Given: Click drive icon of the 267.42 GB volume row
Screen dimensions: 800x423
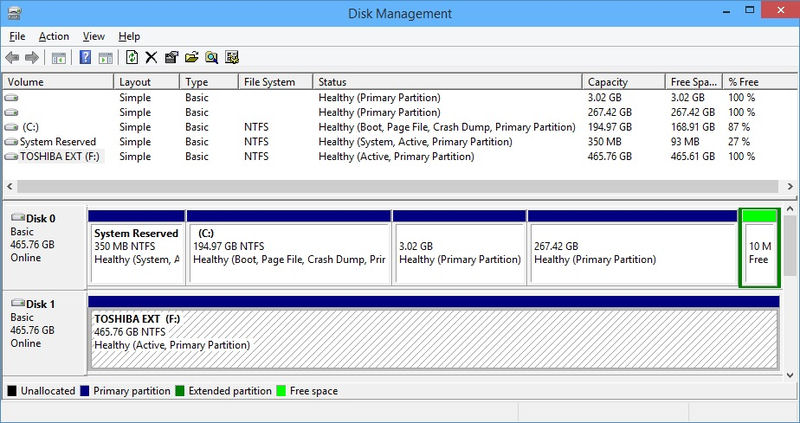Looking at the screenshot, I should (x=11, y=112).
